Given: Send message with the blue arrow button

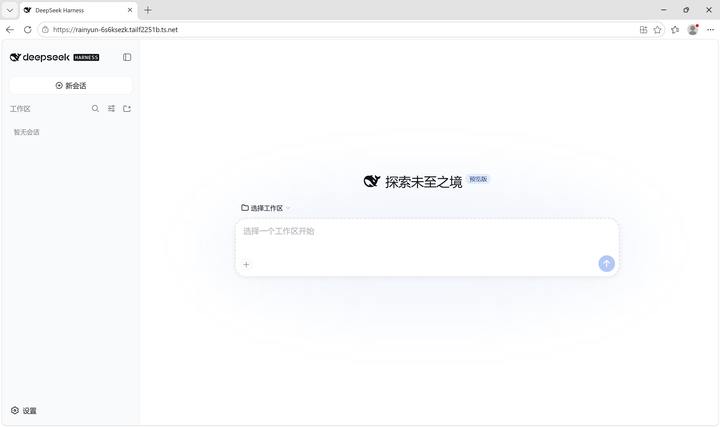Looking at the screenshot, I should click(x=607, y=264).
